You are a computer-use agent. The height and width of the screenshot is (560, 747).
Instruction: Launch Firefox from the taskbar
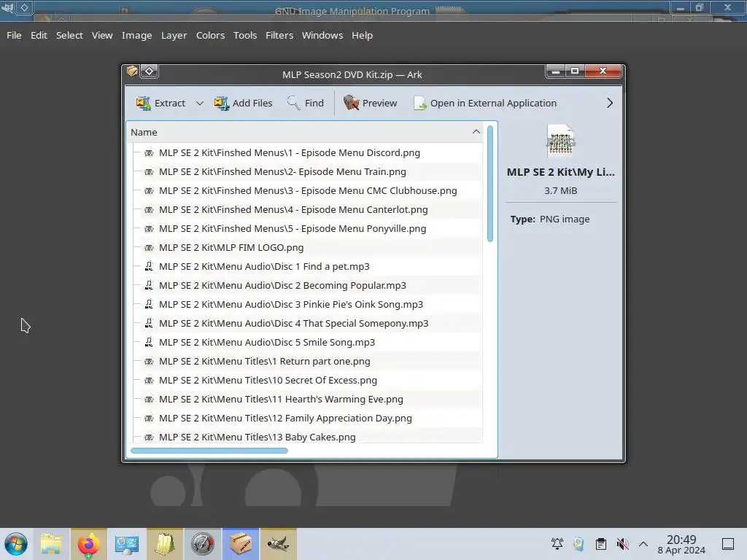[x=88, y=544]
